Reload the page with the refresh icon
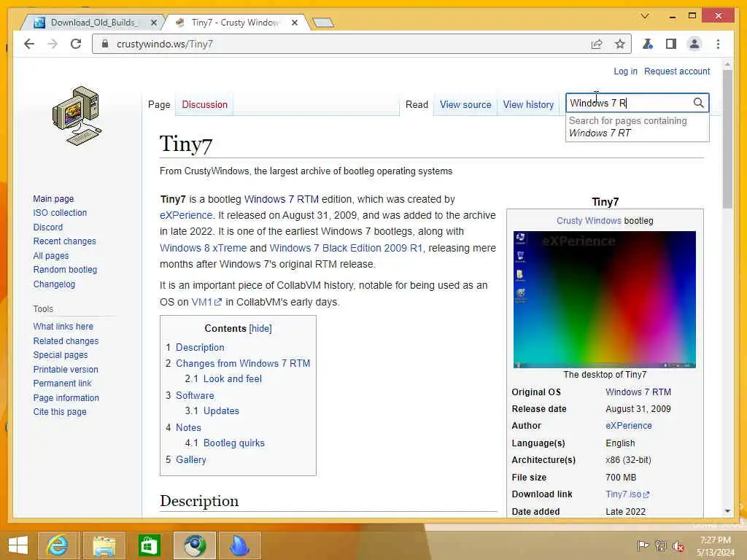This screenshot has height=560, width=747. [76, 44]
